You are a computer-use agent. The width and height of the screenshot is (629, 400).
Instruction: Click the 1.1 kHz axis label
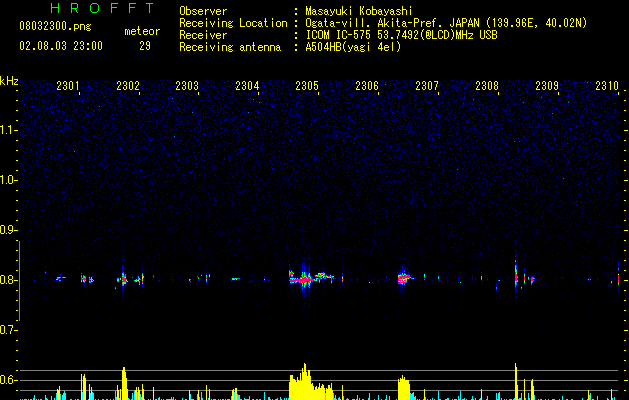coord(8,130)
